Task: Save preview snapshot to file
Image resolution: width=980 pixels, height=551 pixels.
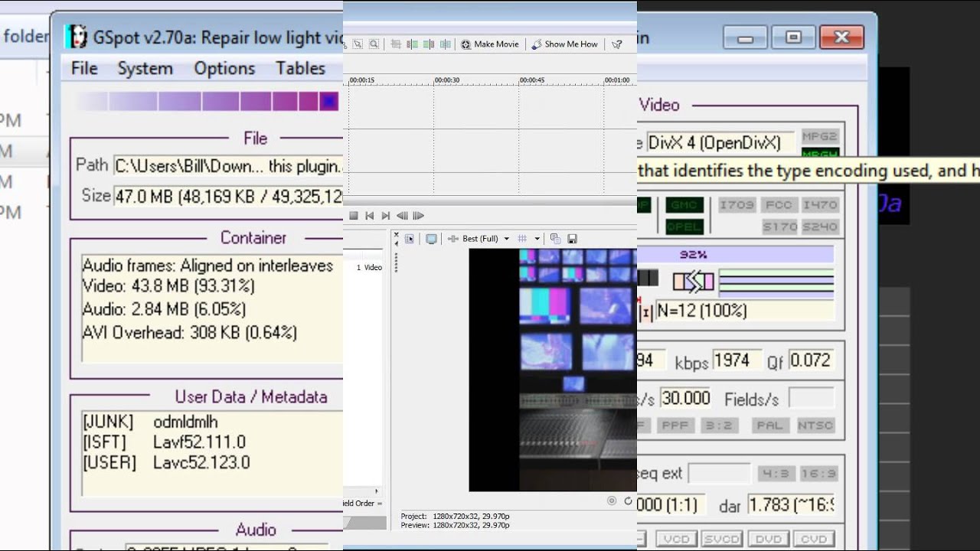Action: pos(572,239)
